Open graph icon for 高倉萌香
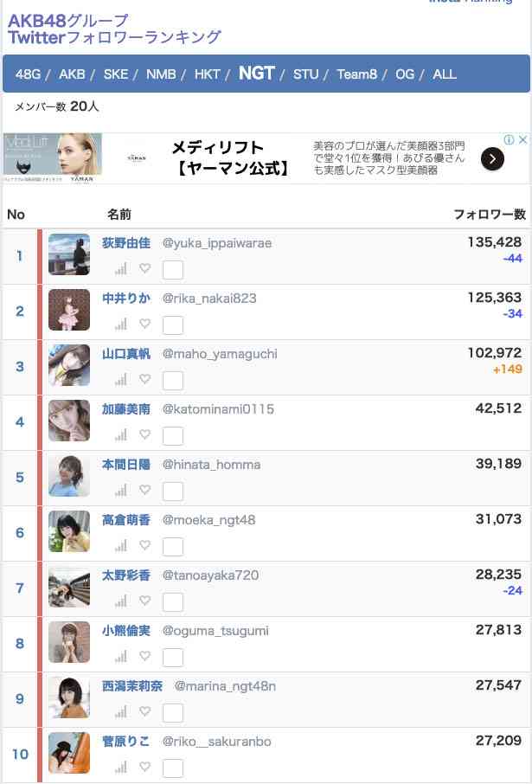The width and height of the screenshot is (532, 784). 121,545
